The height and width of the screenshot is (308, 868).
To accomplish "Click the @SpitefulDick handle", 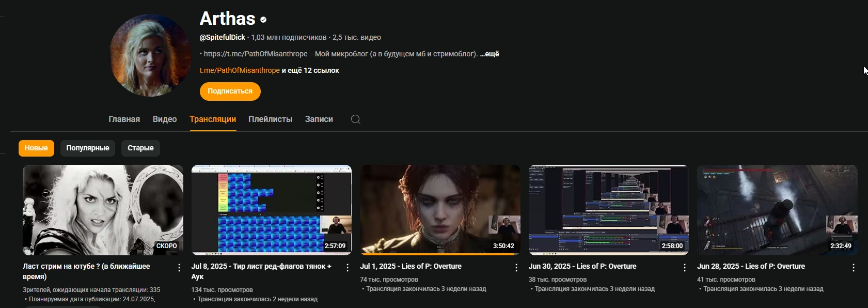I will [x=223, y=37].
